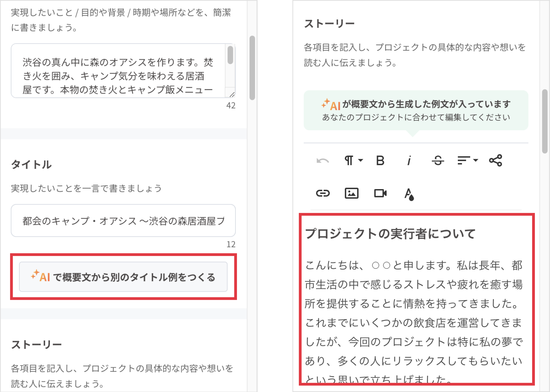This screenshot has width=550, height=392.
Task: Apply strikethrough formatting
Action: 438,160
